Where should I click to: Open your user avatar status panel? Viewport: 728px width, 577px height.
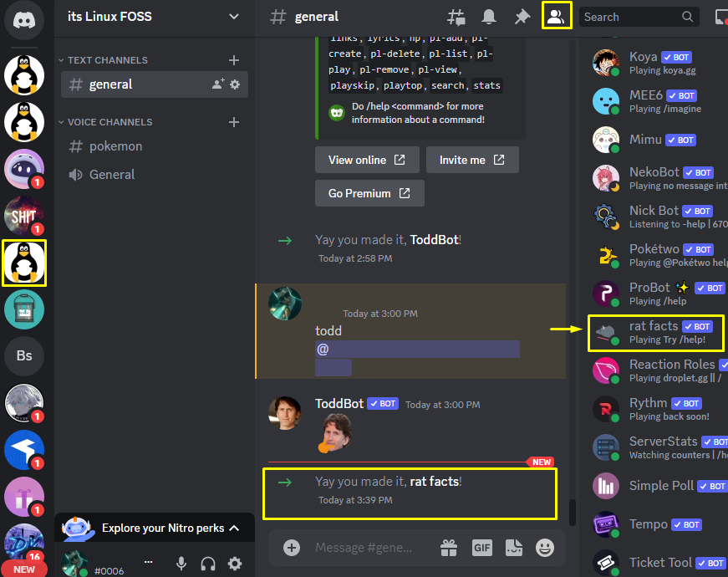click(74, 564)
